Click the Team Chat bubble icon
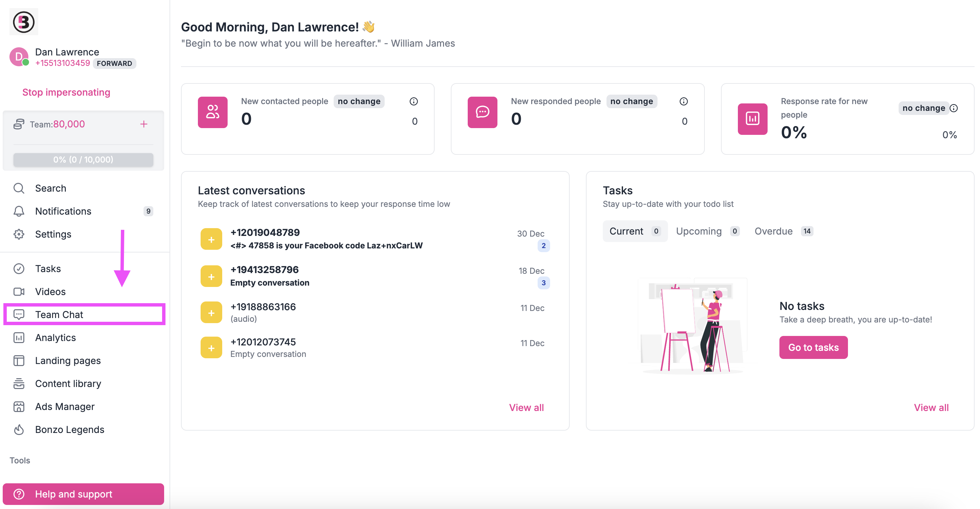Viewport: 980px width, 509px height. [x=19, y=314]
